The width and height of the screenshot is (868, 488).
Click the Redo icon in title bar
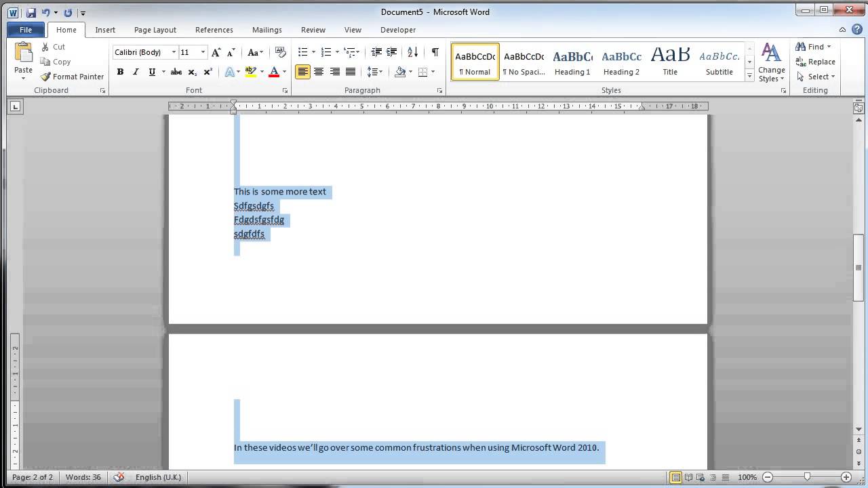(x=68, y=12)
